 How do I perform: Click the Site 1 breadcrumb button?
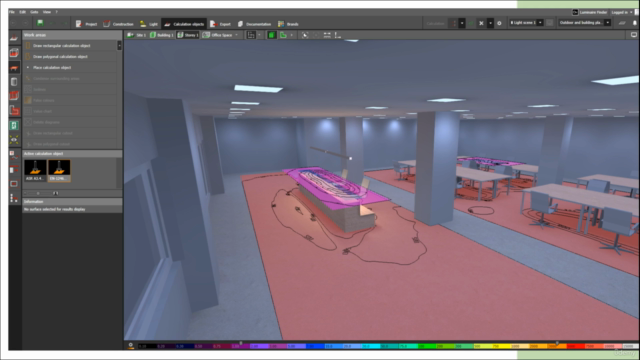point(136,35)
